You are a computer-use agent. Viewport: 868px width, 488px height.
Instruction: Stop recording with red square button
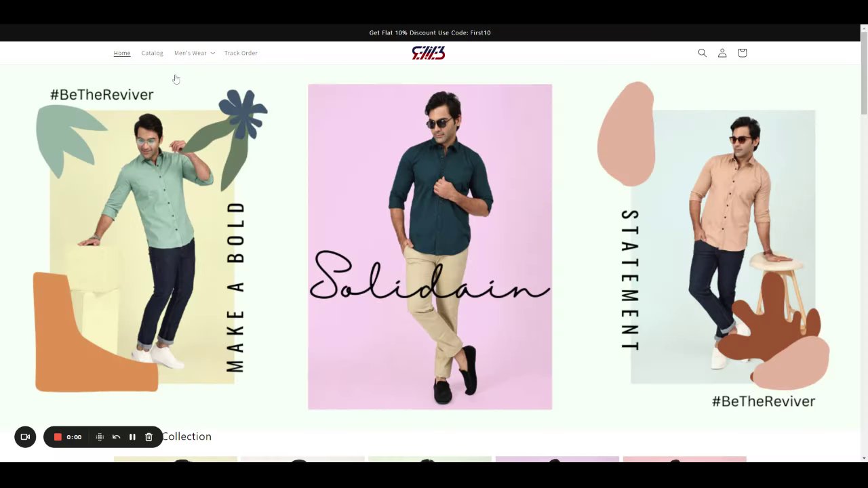click(58, 437)
